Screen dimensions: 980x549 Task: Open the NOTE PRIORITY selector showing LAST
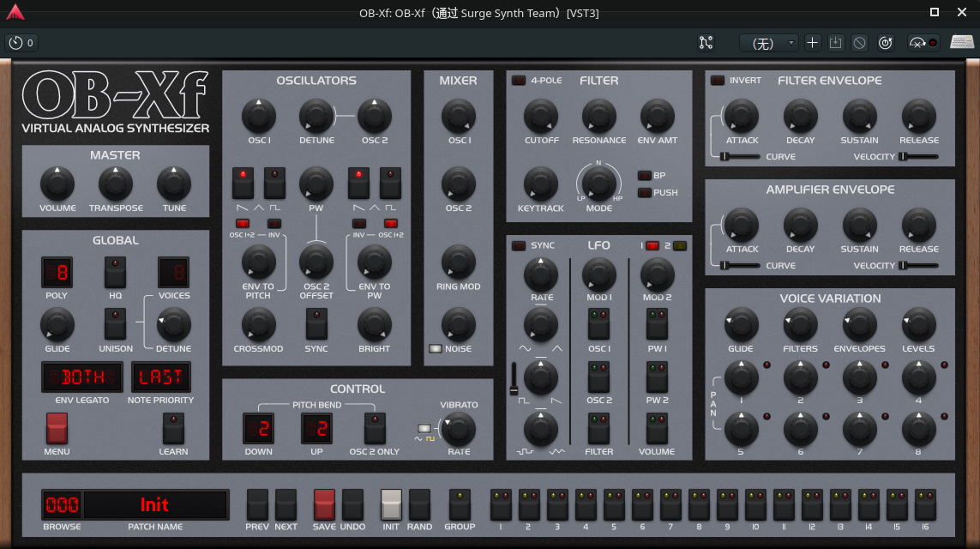[x=160, y=377]
